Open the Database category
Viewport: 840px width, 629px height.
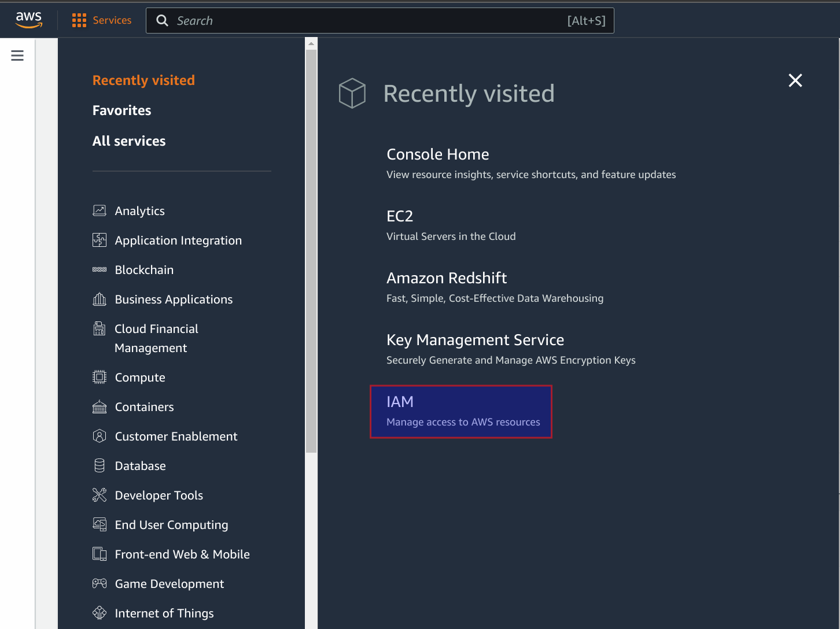140,466
